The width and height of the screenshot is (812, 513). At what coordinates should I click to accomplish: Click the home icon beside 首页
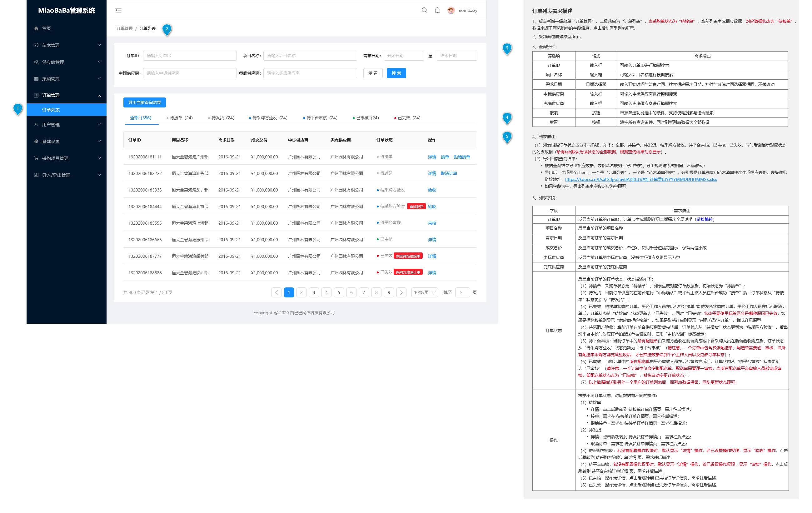coord(36,28)
